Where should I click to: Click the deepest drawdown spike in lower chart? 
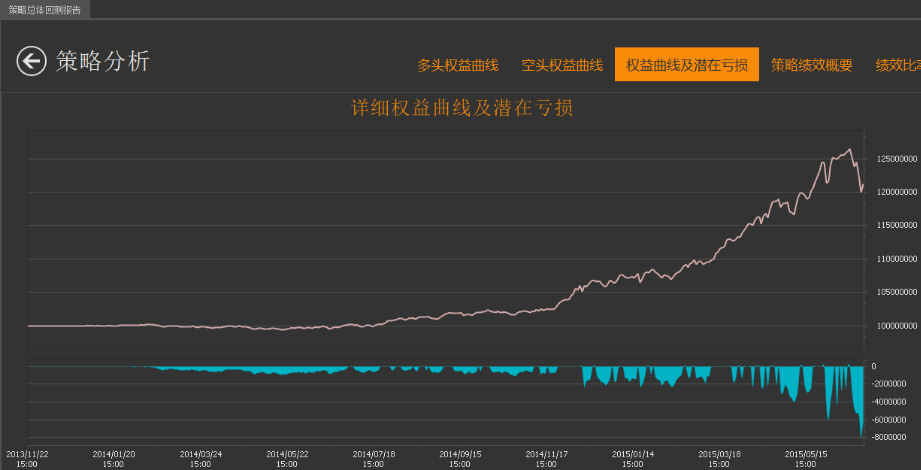pyautogui.click(x=861, y=432)
